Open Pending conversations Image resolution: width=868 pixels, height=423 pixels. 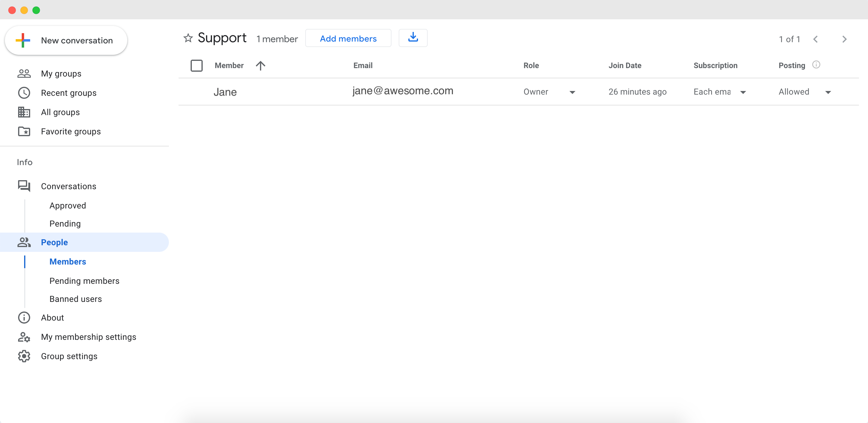tap(65, 224)
